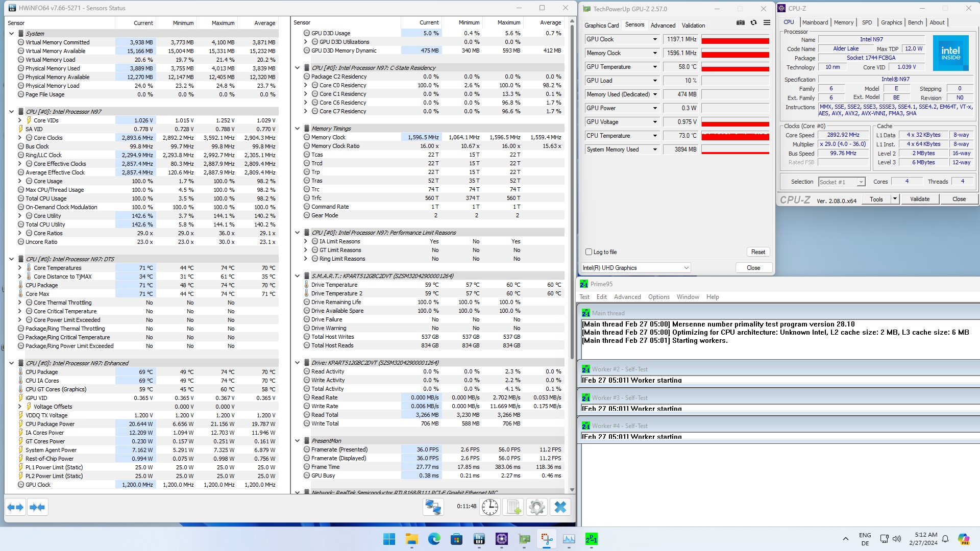Click GPU-Z Reset button
This screenshot has width=980, height=551.
click(758, 252)
